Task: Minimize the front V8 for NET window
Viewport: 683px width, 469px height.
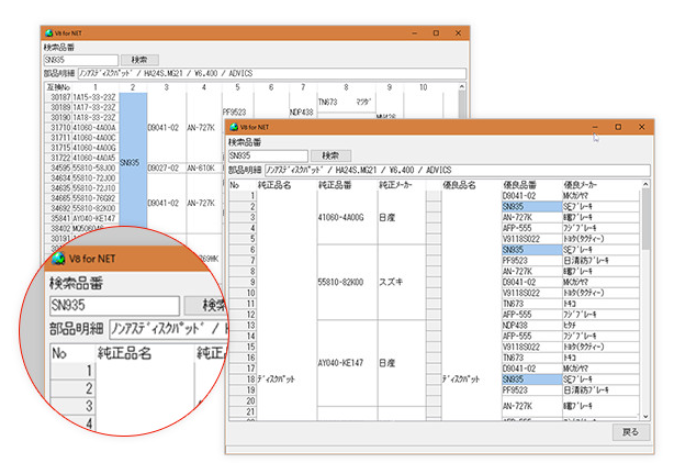Action: pyautogui.click(x=595, y=128)
